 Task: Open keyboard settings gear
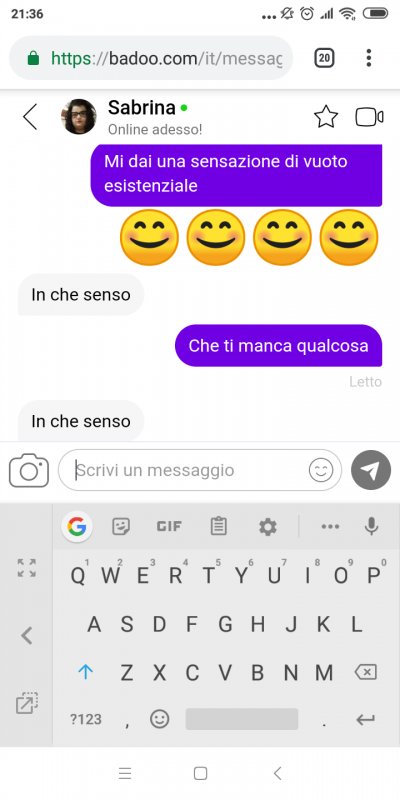click(267, 526)
